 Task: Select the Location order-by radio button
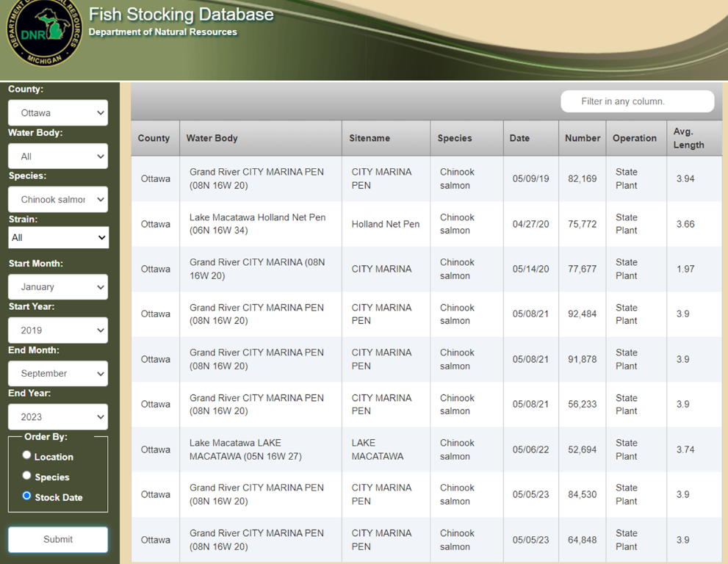pos(27,455)
